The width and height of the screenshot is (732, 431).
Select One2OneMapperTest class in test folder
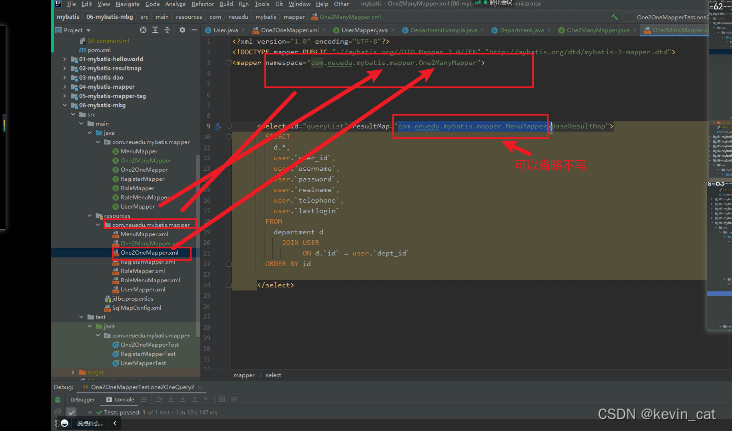coord(146,345)
